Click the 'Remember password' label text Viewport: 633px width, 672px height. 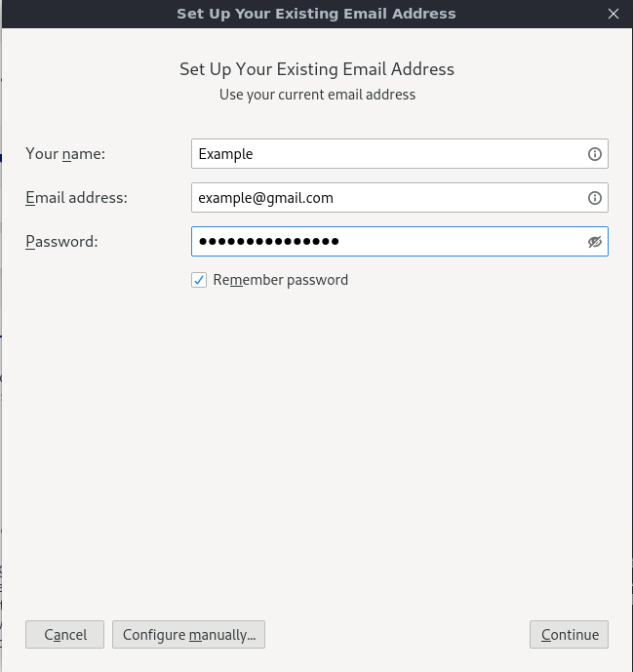(280, 280)
